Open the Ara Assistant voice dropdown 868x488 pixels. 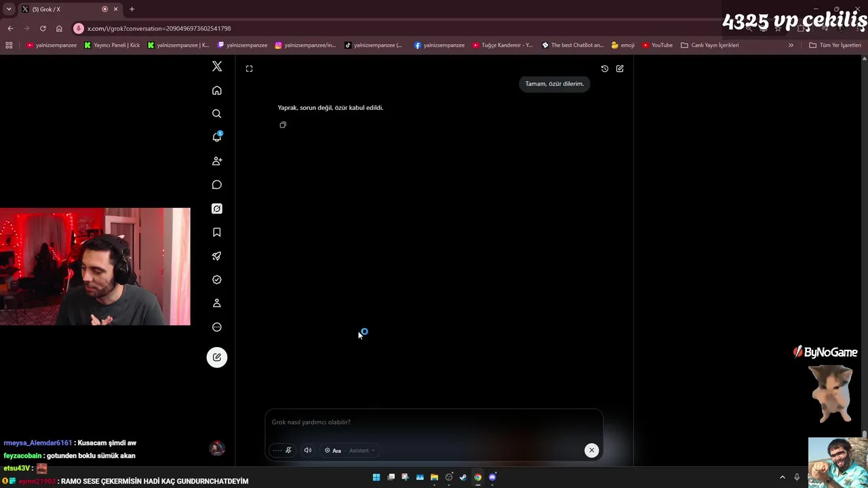pos(349,450)
